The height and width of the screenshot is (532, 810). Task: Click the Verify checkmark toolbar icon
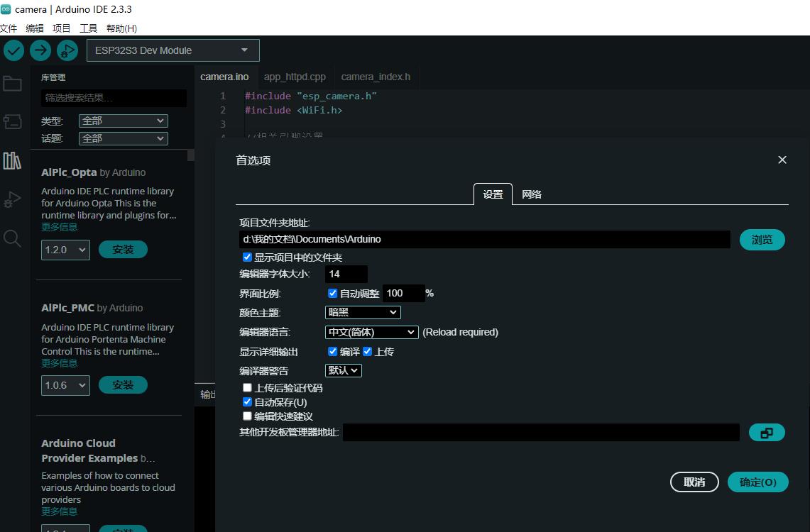14,50
